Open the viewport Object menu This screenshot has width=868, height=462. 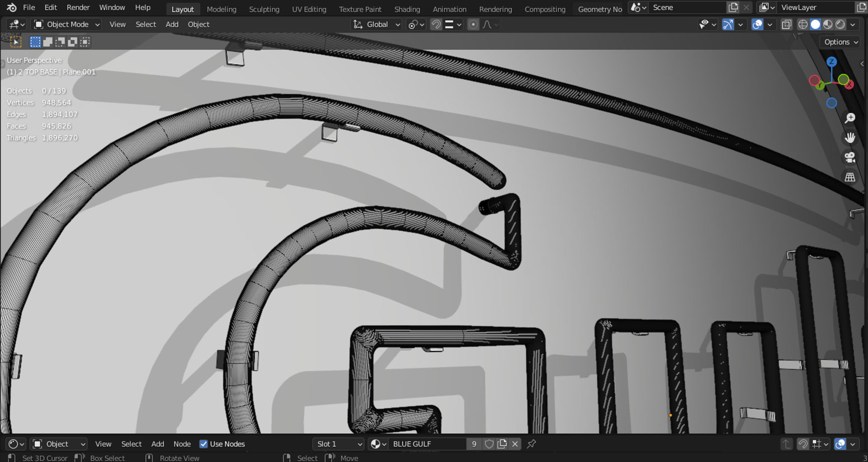pyautogui.click(x=198, y=24)
